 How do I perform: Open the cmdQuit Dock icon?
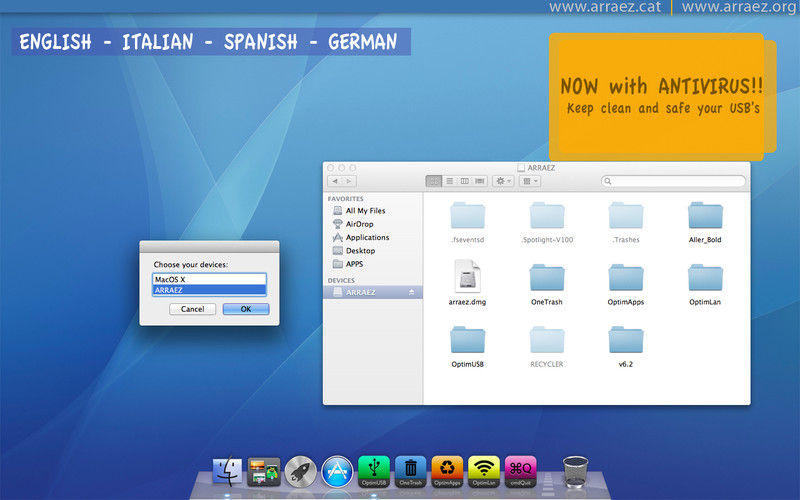pyautogui.click(x=520, y=471)
